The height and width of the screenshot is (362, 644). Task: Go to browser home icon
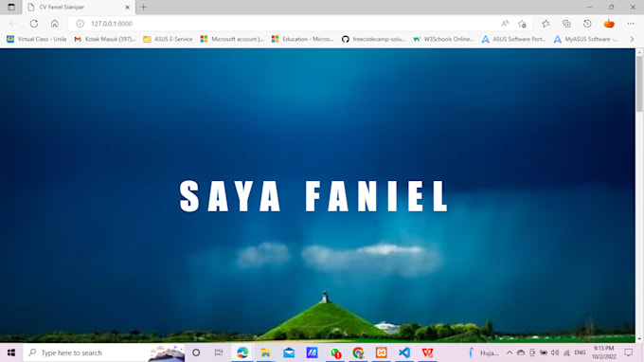[55, 24]
